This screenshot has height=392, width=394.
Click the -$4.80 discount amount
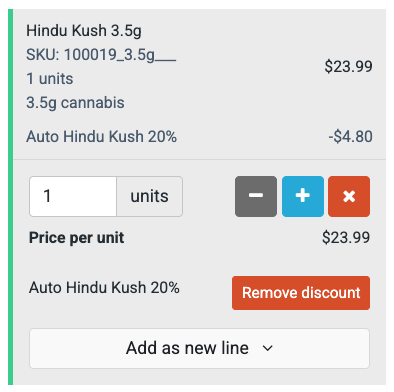[x=350, y=137]
